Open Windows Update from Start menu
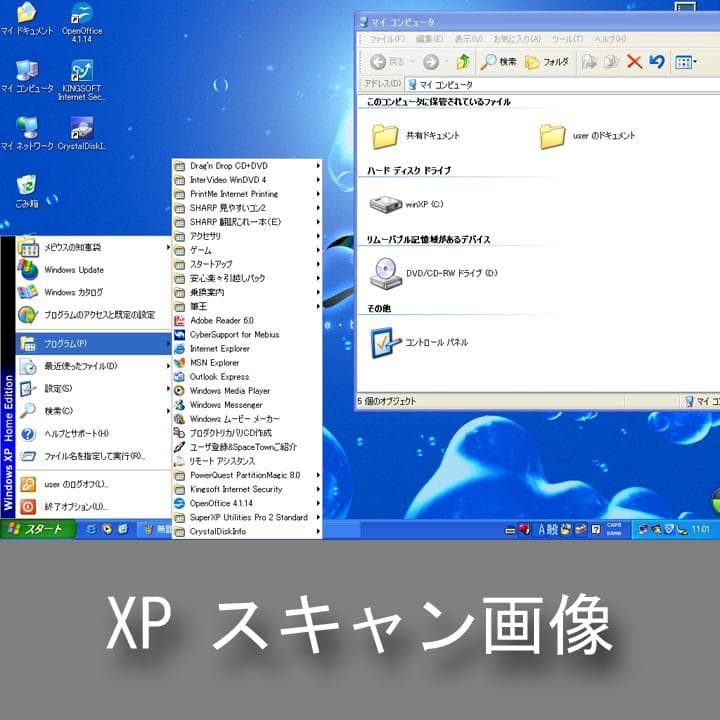Screen dimensions: 720x720 94,270
